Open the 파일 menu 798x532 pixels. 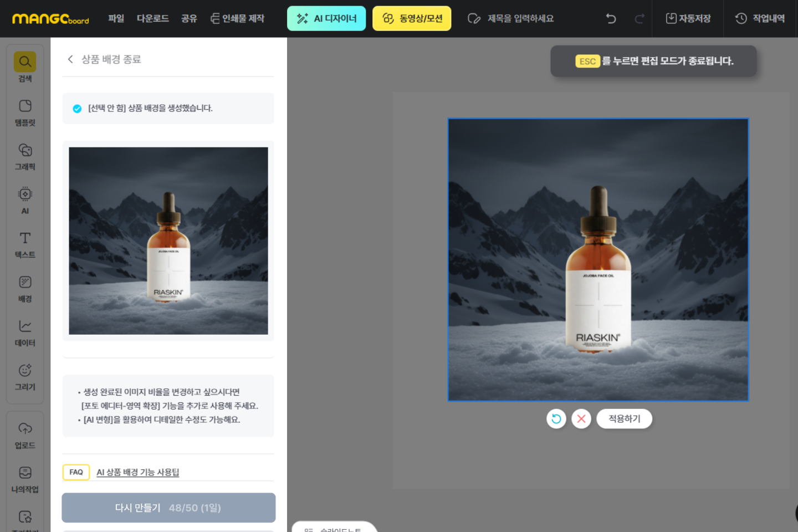[116, 19]
